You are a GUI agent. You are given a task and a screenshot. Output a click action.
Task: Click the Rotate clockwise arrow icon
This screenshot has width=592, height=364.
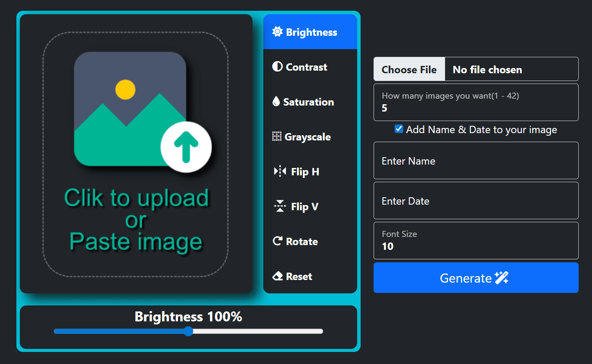click(277, 241)
